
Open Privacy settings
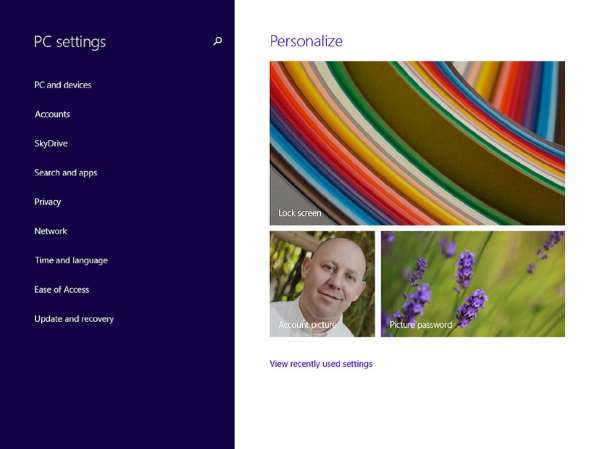pos(47,202)
